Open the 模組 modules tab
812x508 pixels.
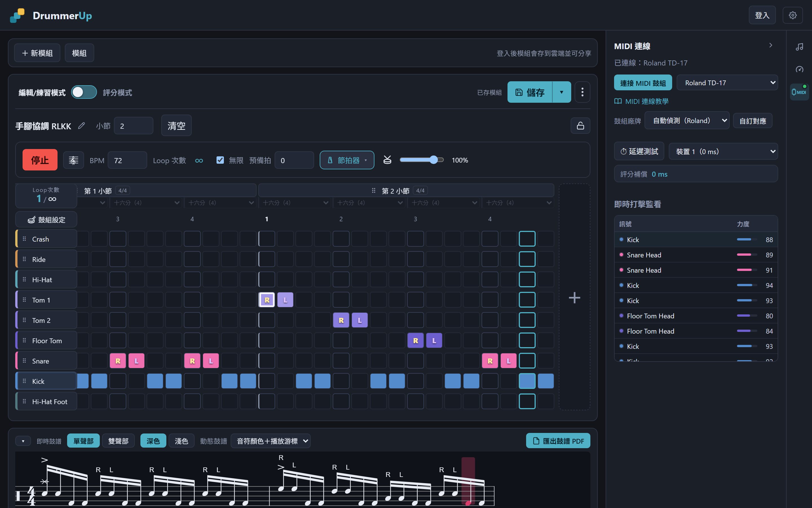pos(79,53)
